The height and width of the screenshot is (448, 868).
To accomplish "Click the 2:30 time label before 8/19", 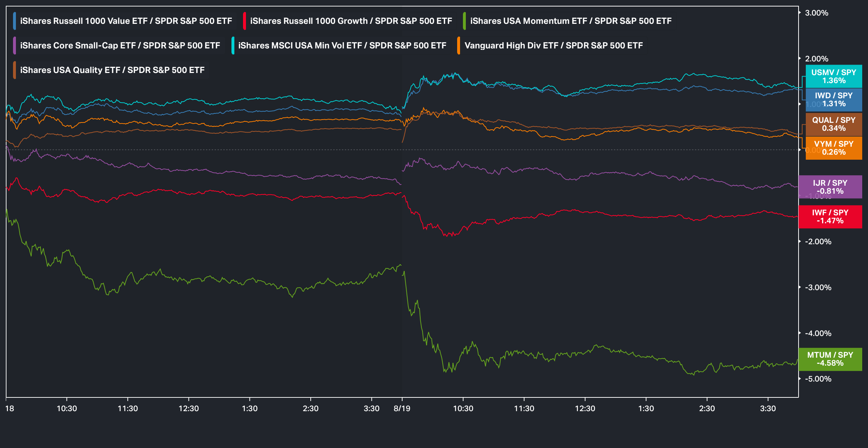I will coord(311,409).
